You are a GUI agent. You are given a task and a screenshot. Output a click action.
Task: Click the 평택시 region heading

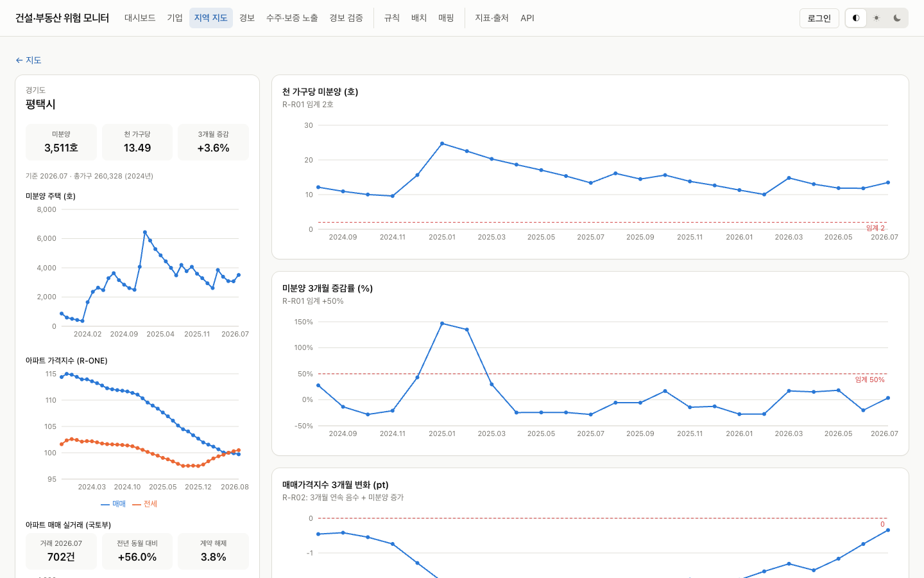[40, 104]
